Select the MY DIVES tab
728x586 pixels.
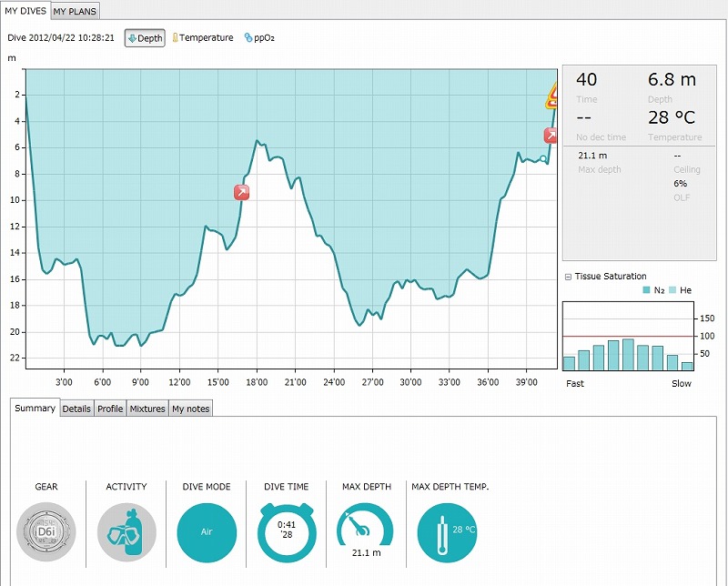click(x=25, y=11)
